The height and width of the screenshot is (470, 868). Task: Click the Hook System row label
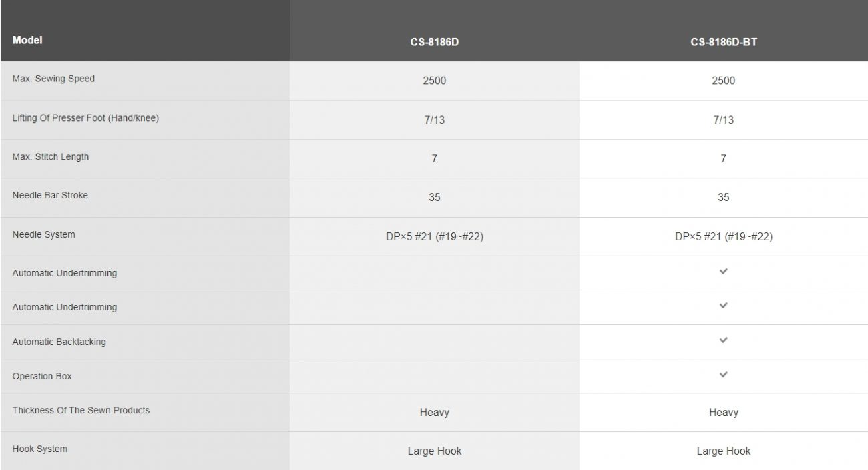pos(39,449)
